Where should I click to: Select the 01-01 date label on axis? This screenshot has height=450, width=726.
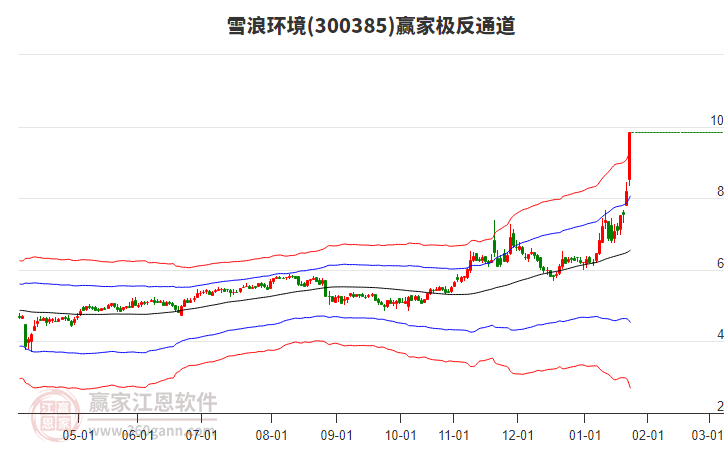coord(585,435)
